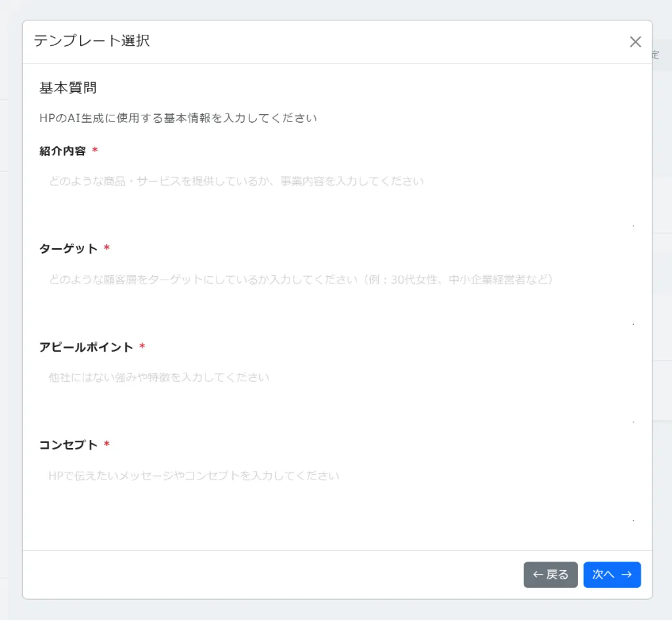Click the アピールポイント field resize handle

(x=633, y=422)
